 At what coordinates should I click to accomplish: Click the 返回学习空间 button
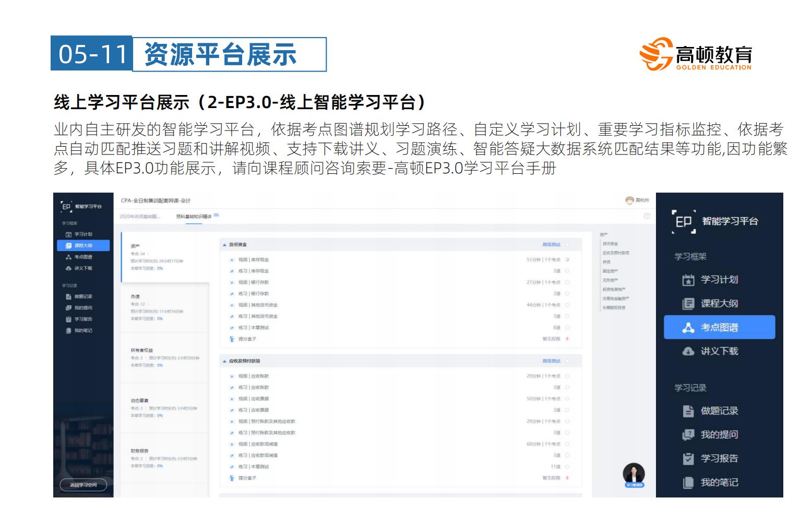pyautogui.click(x=83, y=485)
